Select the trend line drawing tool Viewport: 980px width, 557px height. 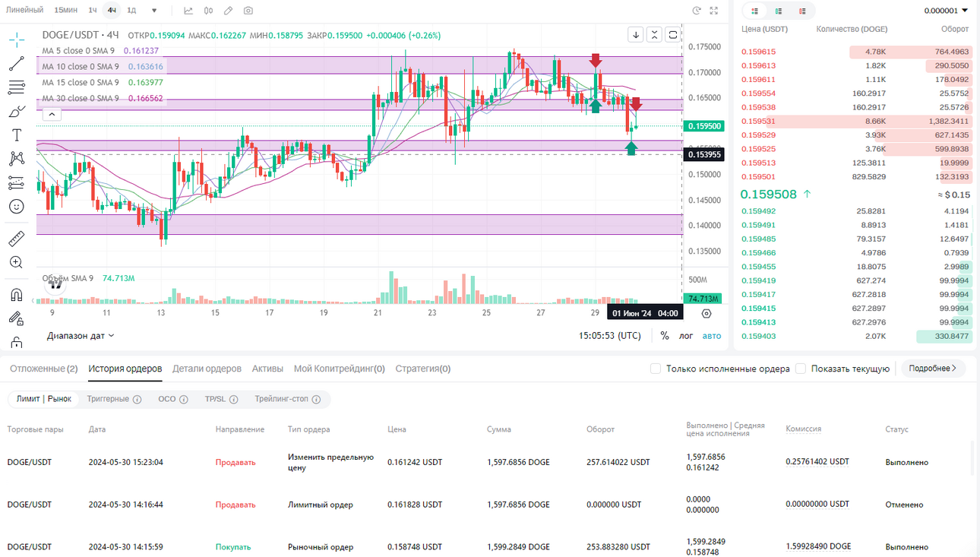(16, 64)
